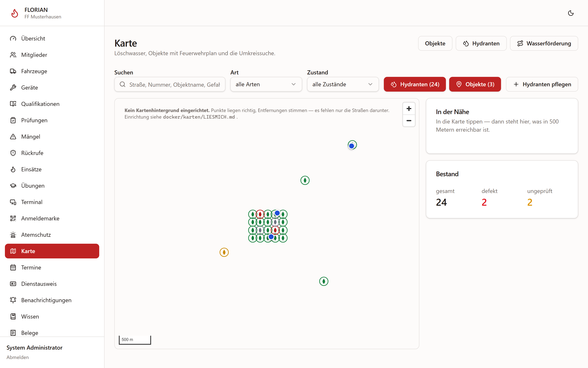Open Rückrufe shield icon
The image size is (588, 368).
pyautogui.click(x=13, y=153)
